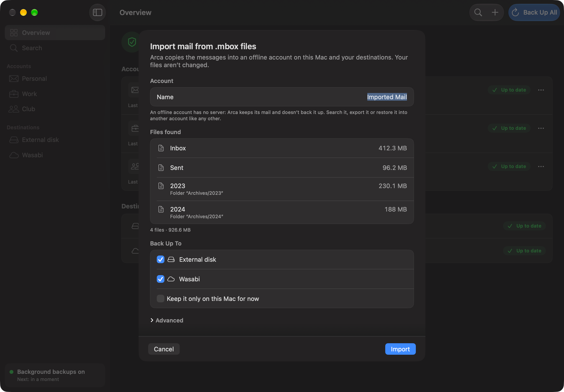Open the second account's more options ellipsis
Image resolution: width=564 pixels, height=392 pixels.
coord(541,128)
